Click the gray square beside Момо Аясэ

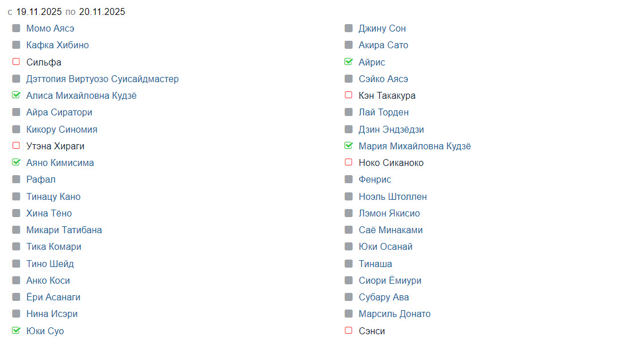coord(16,28)
